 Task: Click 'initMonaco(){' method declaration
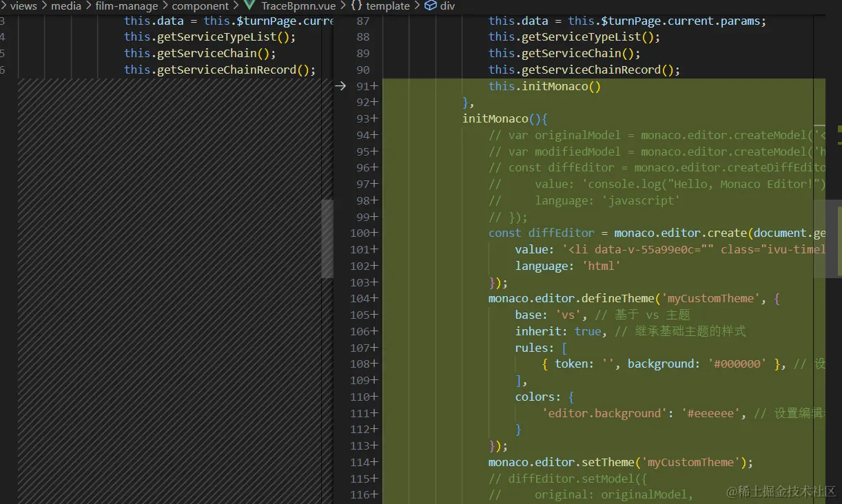(504, 119)
